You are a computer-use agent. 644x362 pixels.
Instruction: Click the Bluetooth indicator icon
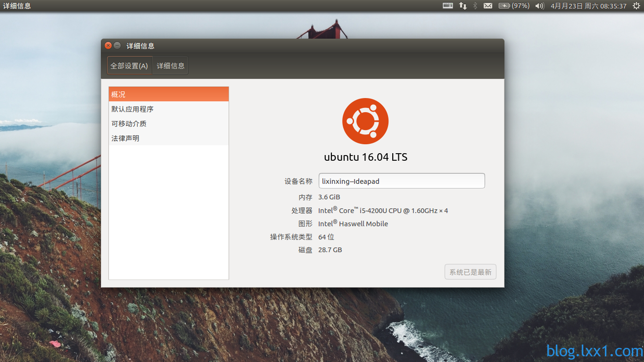[475, 6]
